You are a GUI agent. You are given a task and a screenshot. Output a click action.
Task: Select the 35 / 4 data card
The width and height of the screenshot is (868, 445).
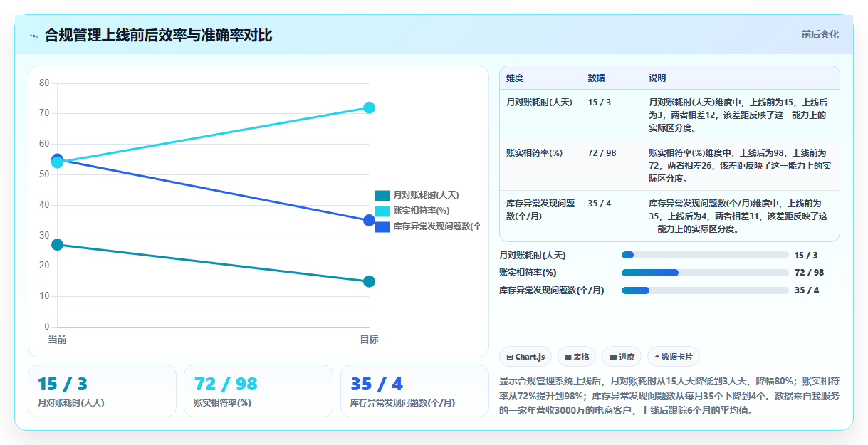point(414,391)
